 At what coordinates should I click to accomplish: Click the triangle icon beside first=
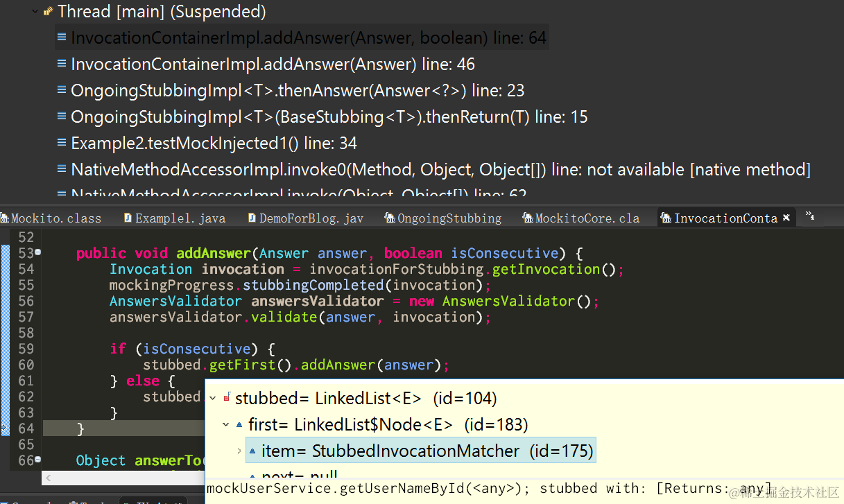[240, 424]
